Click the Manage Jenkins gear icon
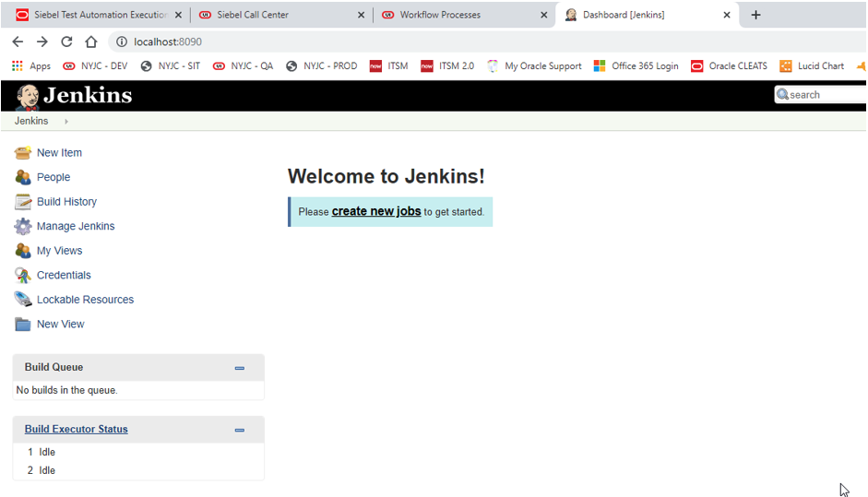868x497 pixels. pos(23,226)
